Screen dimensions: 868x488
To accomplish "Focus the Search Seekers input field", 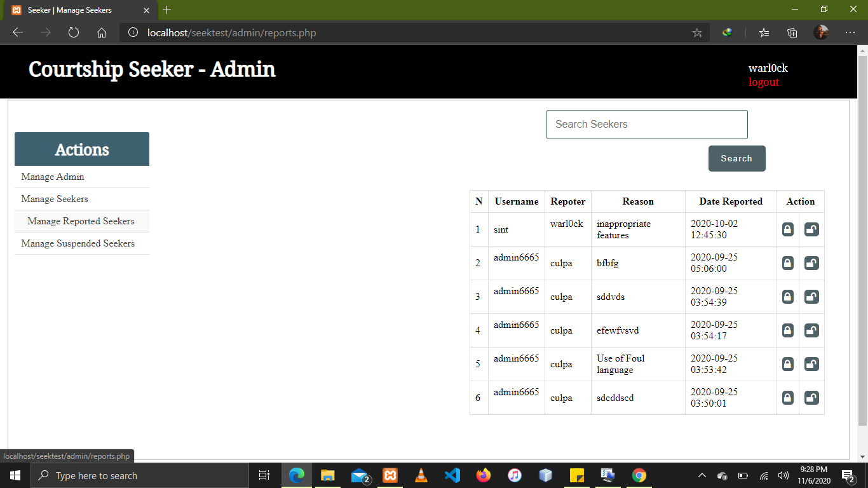I will (x=647, y=125).
